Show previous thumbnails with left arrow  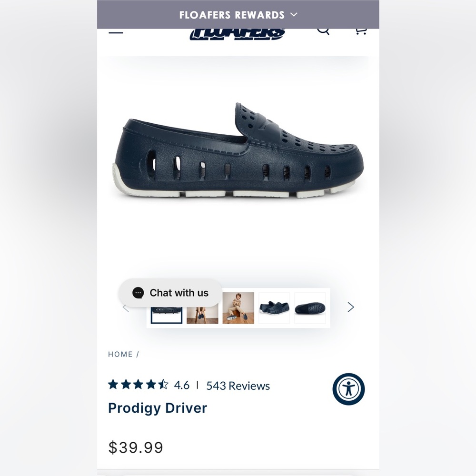click(x=126, y=308)
